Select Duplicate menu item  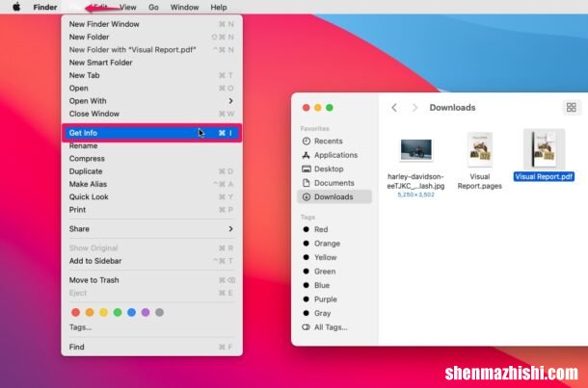(151, 171)
